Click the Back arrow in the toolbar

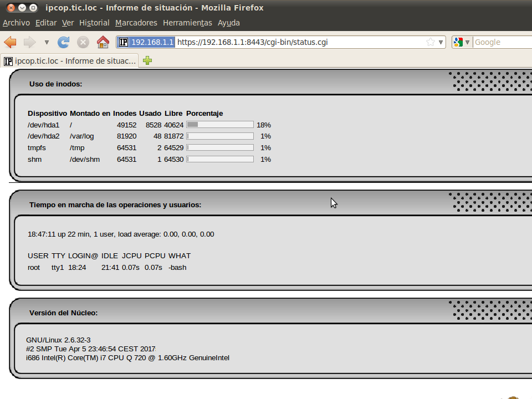(10, 42)
